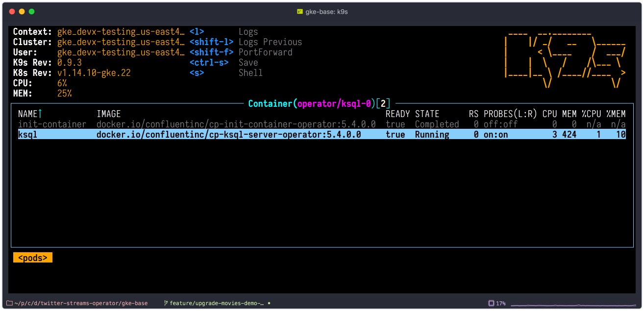Screen dimensions: 644x311
Task: Click the CPU usage sparkline graph
Action: (x=573, y=304)
